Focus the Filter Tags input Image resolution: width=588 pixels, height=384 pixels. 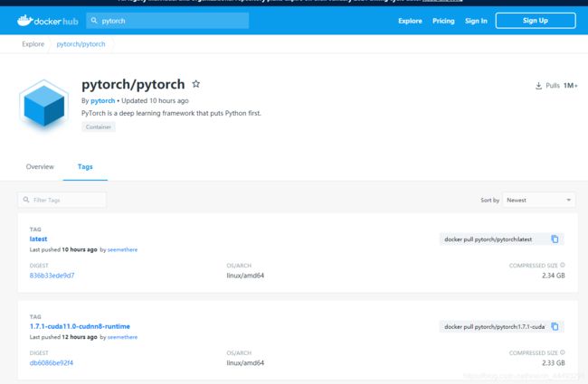[62, 200]
